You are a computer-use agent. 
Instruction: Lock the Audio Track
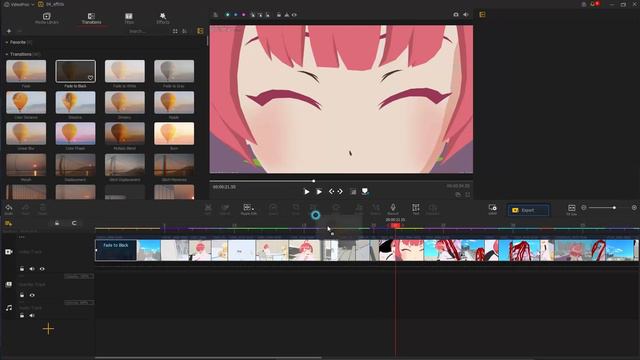[x=22, y=316]
